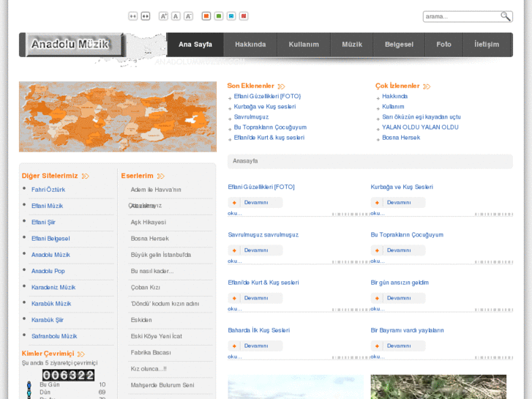Select the blue color theme swatch
The height and width of the screenshot is (399, 532).
[x=231, y=16]
